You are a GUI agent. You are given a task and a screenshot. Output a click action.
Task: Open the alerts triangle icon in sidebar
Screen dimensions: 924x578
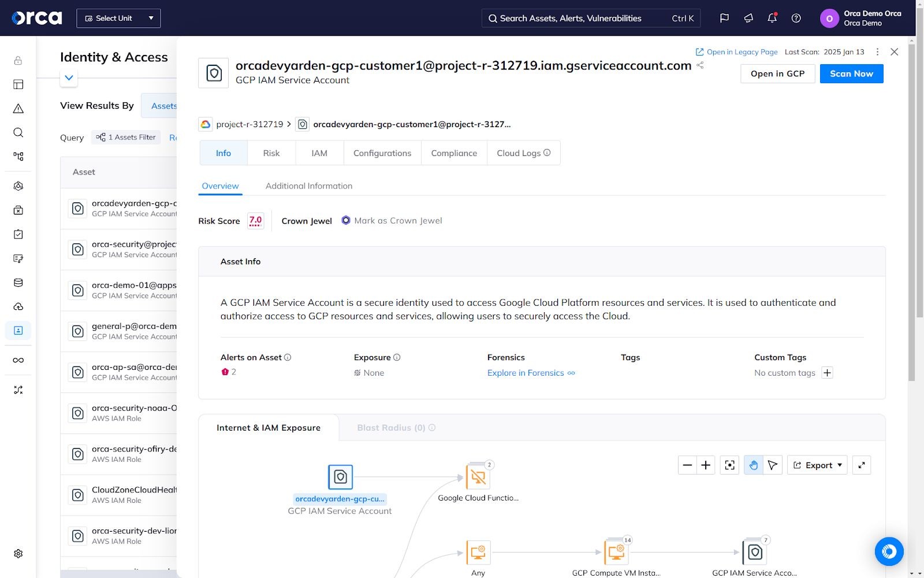click(18, 108)
